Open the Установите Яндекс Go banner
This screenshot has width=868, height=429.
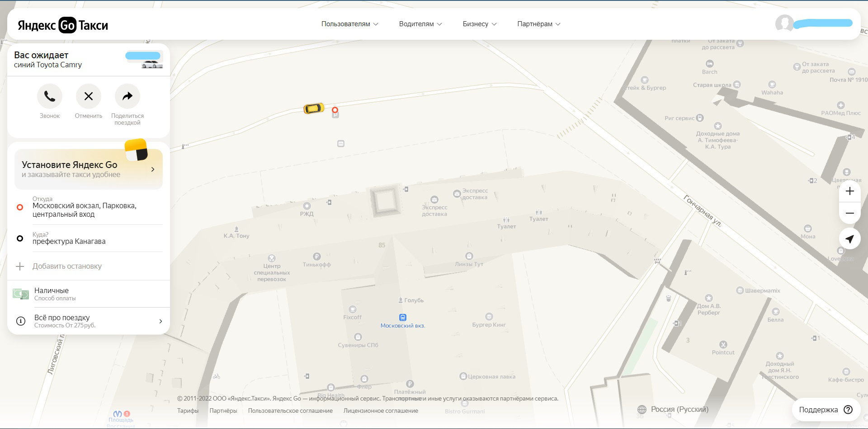[x=89, y=169]
